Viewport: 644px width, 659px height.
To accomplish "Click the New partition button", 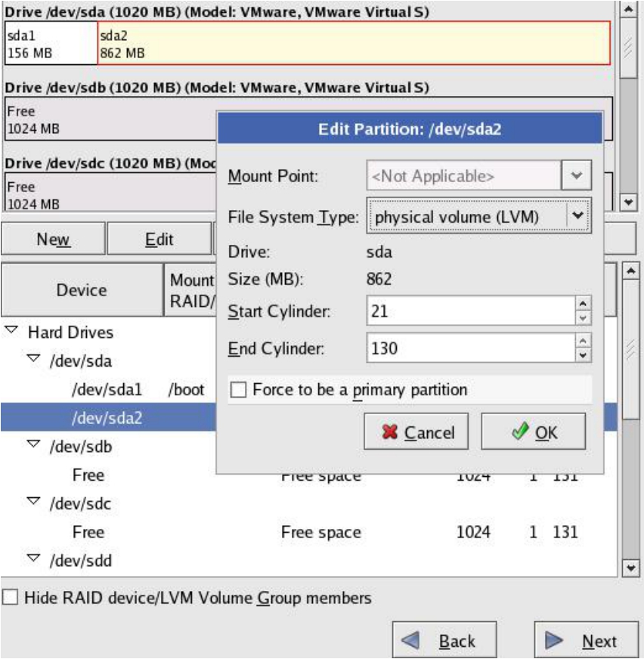I will coord(53,240).
